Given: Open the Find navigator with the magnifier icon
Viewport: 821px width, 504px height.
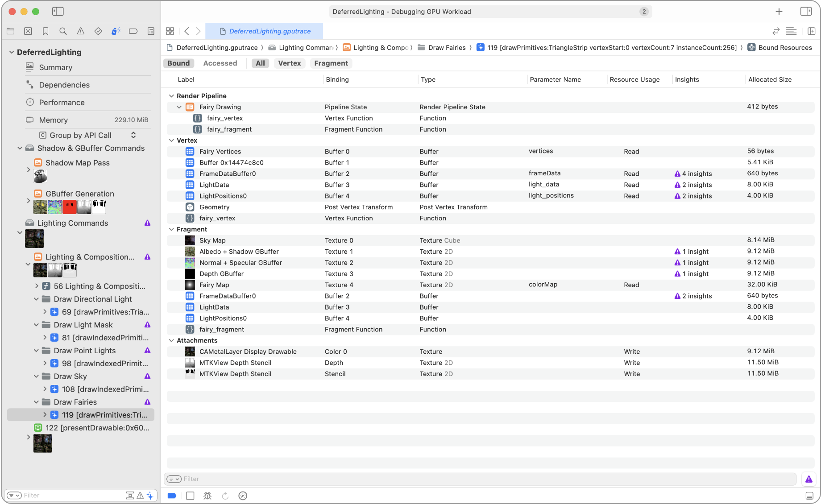Looking at the screenshot, I should click(63, 31).
